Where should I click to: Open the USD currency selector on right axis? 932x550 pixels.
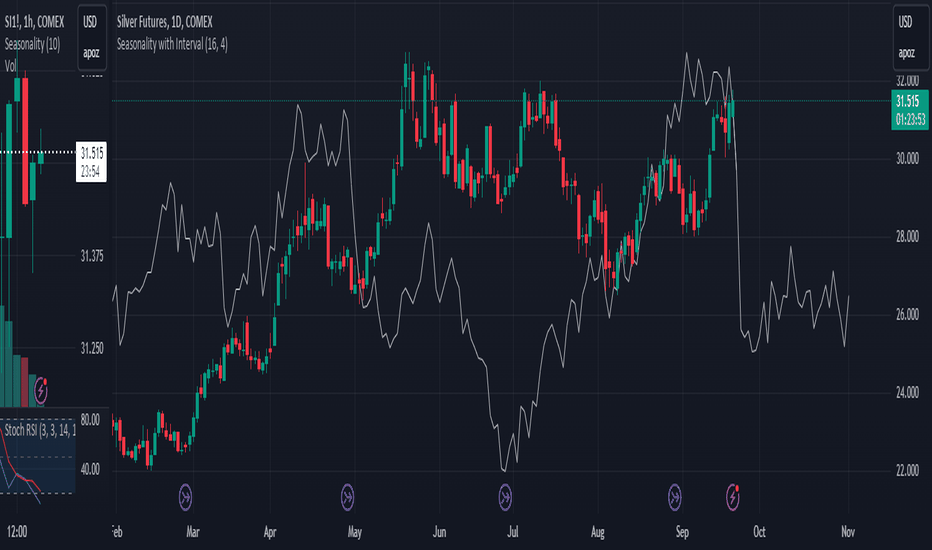pyautogui.click(x=905, y=22)
